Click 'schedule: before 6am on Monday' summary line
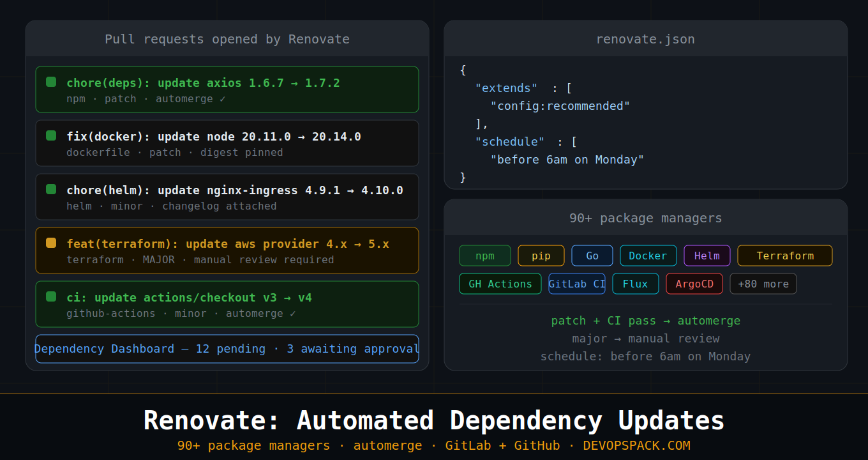Screen dimensions: 868x460 646,356
